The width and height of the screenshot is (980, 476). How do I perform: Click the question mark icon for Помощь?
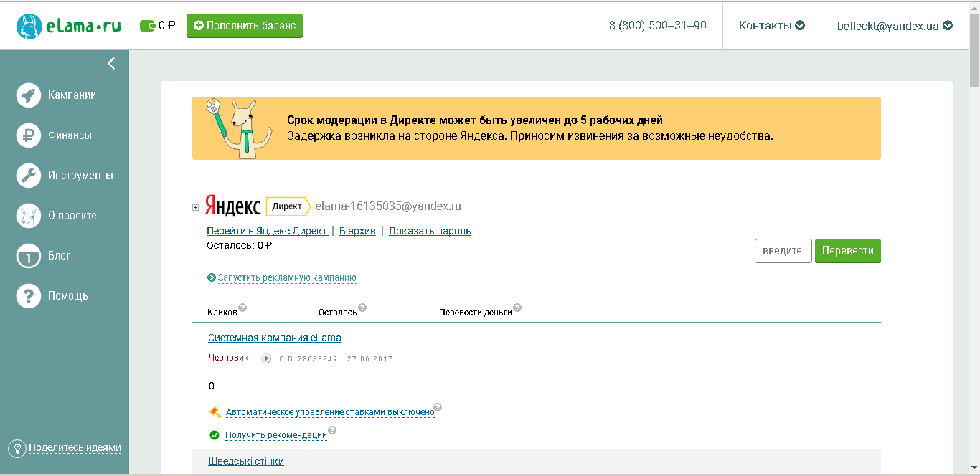coord(29,296)
